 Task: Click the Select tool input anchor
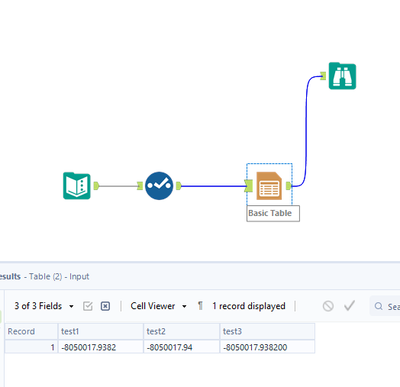coord(140,186)
